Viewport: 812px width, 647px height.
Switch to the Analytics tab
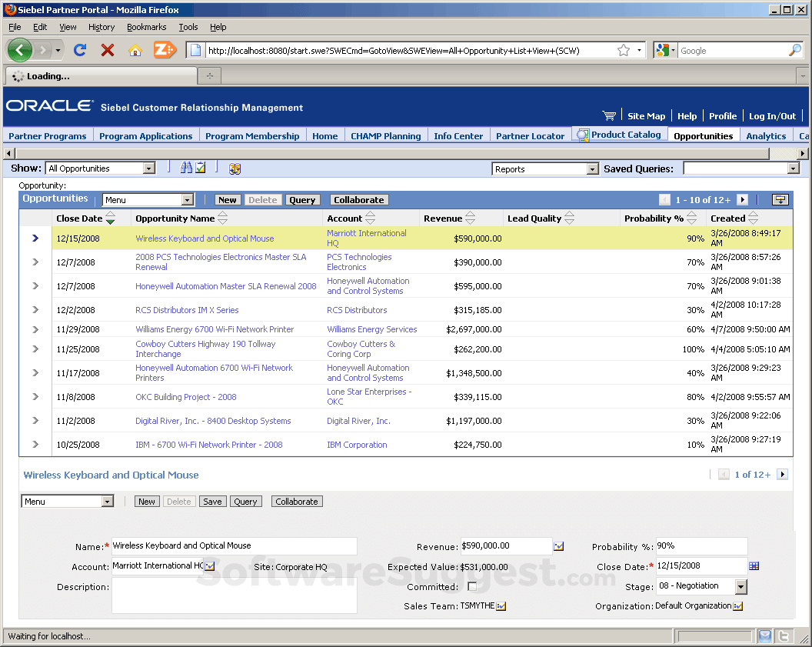(766, 136)
